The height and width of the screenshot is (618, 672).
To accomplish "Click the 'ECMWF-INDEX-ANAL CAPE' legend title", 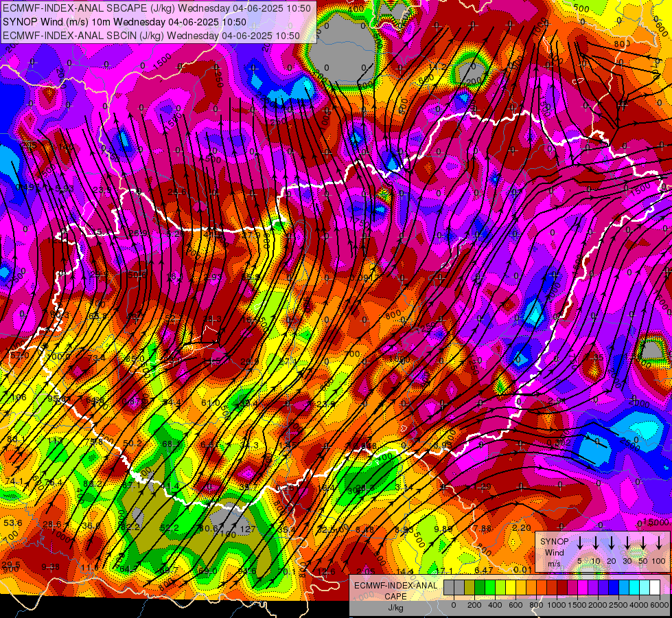I will click(396, 591).
